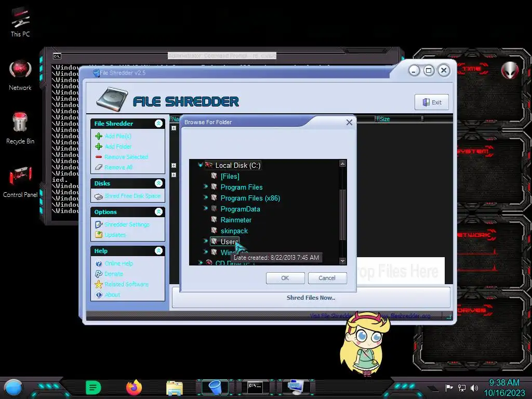This screenshot has height=399, width=532.
Task: Collapse the File Shredder sidebar panel
Action: pyautogui.click(x=158, y=124)
